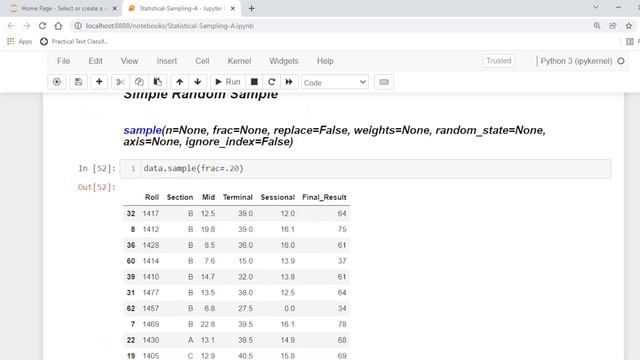Click the Python 3 (ipykernel) indicator
This screenshot has height=360, width=640.
[x=576, y=61]
